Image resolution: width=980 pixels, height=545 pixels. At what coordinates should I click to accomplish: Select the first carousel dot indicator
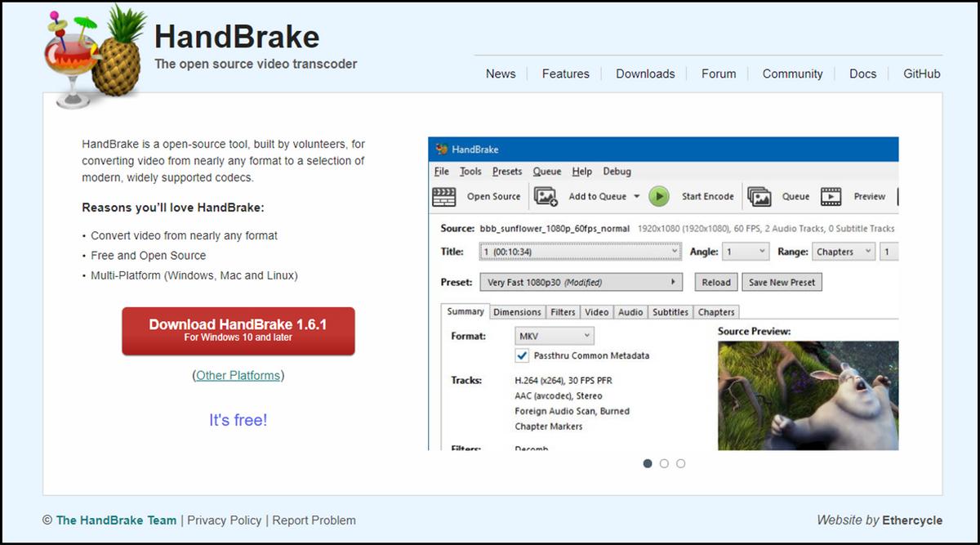click(648, 463)
